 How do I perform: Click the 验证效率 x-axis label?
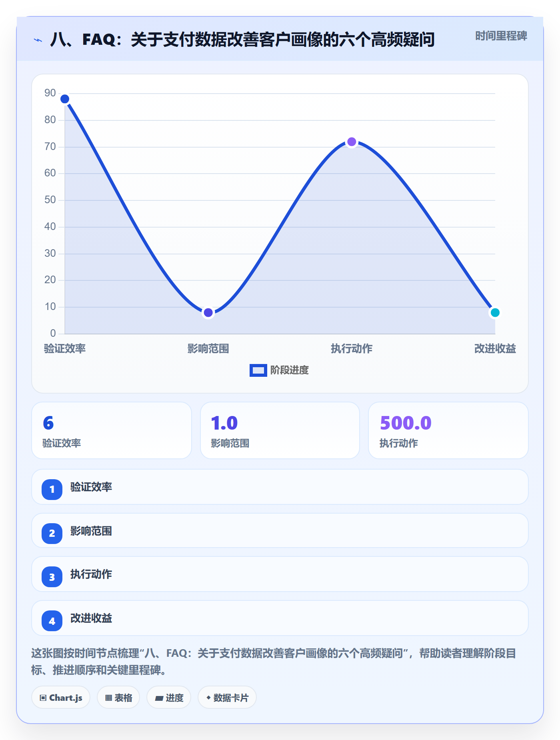[x=65, y=349]
